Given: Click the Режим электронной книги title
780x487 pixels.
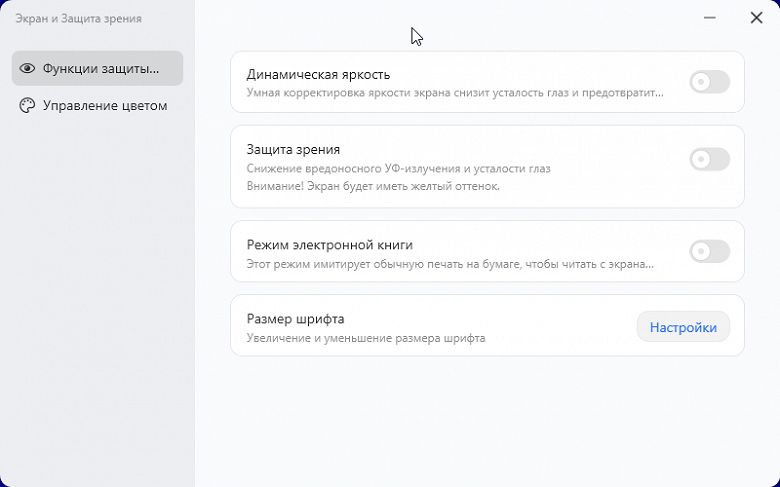Looking at the screenshot, I should click(x=329, y=244).
